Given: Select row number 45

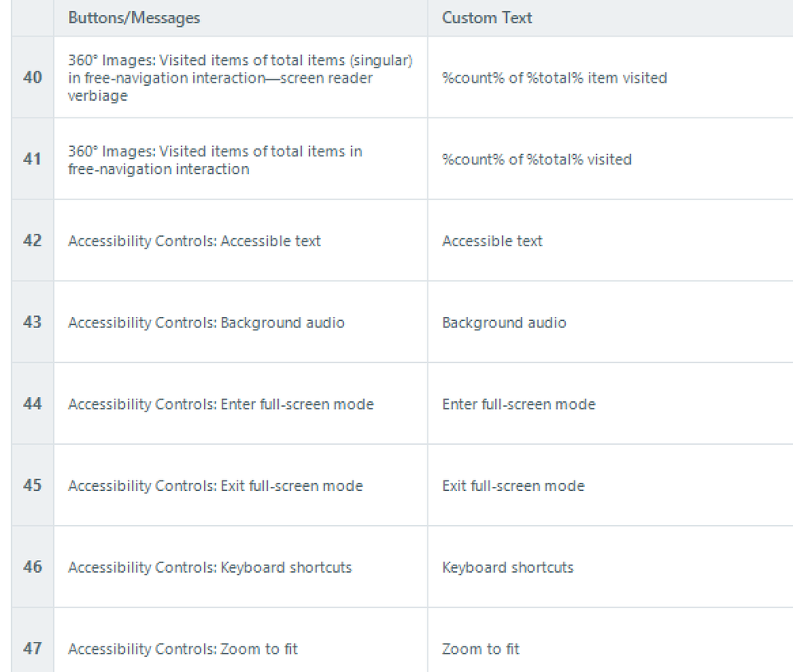Looking at the screenshot, I should tap(33, 485).
